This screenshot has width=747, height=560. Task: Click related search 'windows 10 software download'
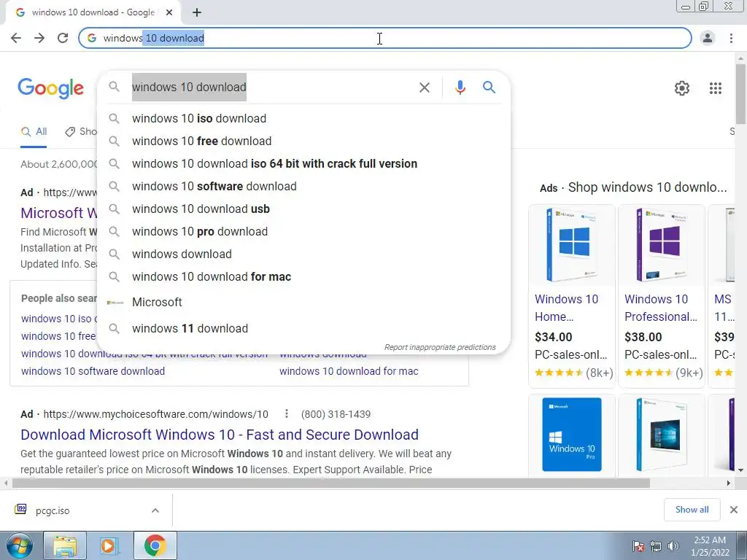(93, 371)
